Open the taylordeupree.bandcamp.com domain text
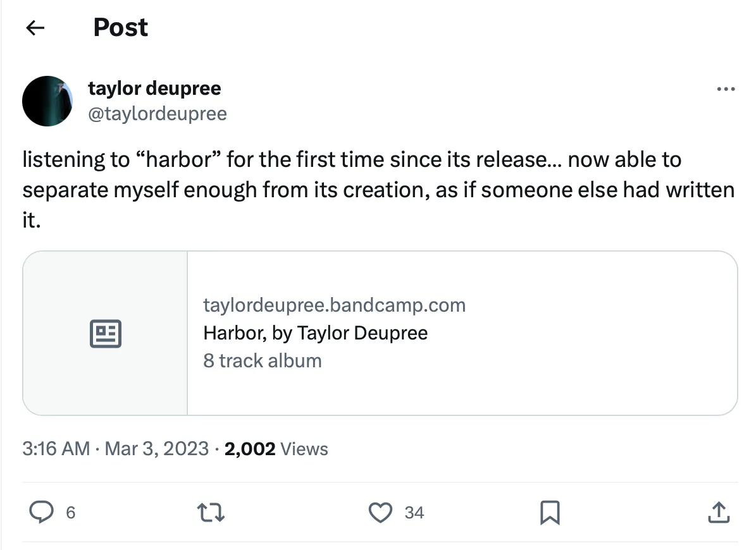 coord(334,305)
